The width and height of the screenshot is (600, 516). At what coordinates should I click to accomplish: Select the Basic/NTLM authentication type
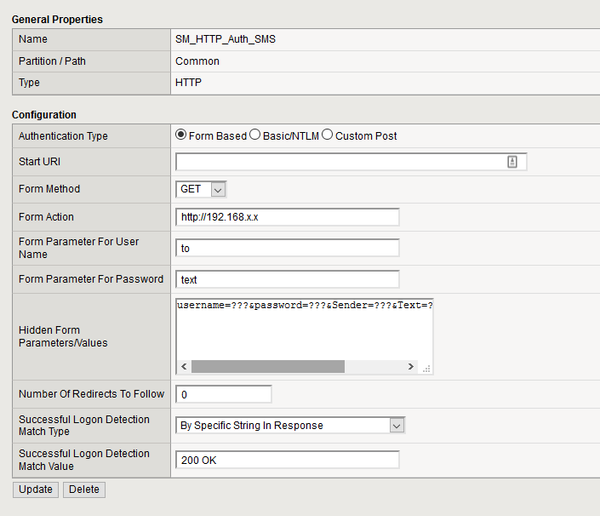point(255,135)
